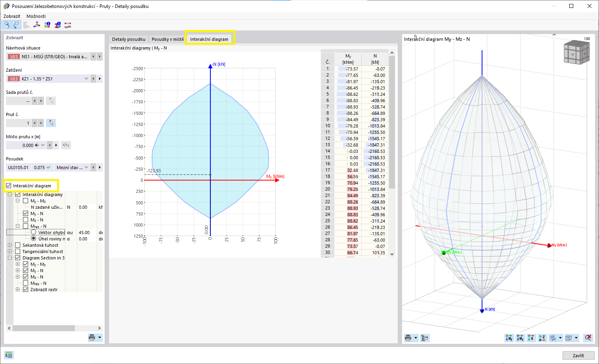
Task: Go to previous design situation arrow
Action: (x=93, y=57)
